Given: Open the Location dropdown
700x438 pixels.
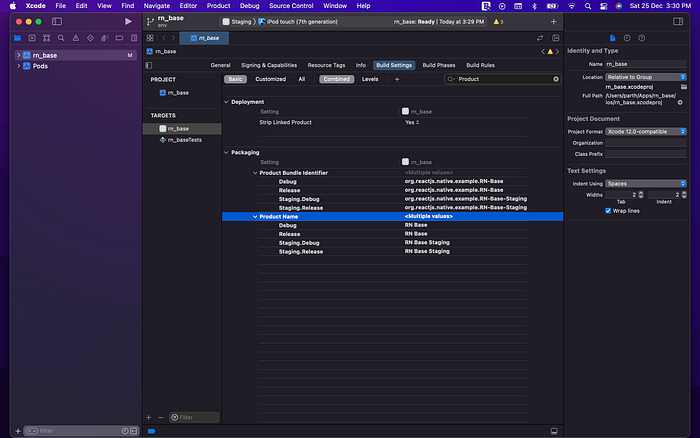Looking at the screenshot, I should [646, 77].
